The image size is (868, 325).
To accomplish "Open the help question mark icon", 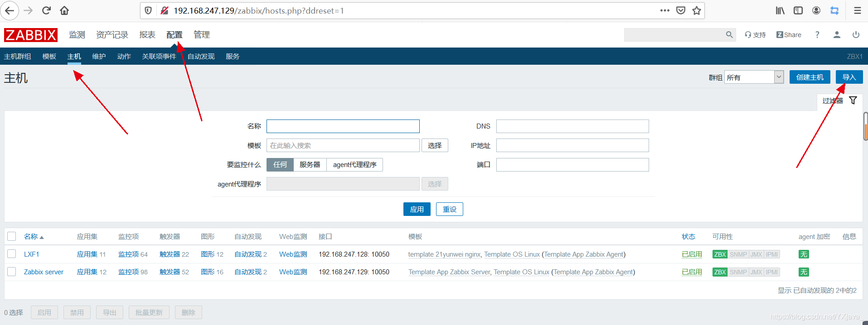I will pos(817,35).
